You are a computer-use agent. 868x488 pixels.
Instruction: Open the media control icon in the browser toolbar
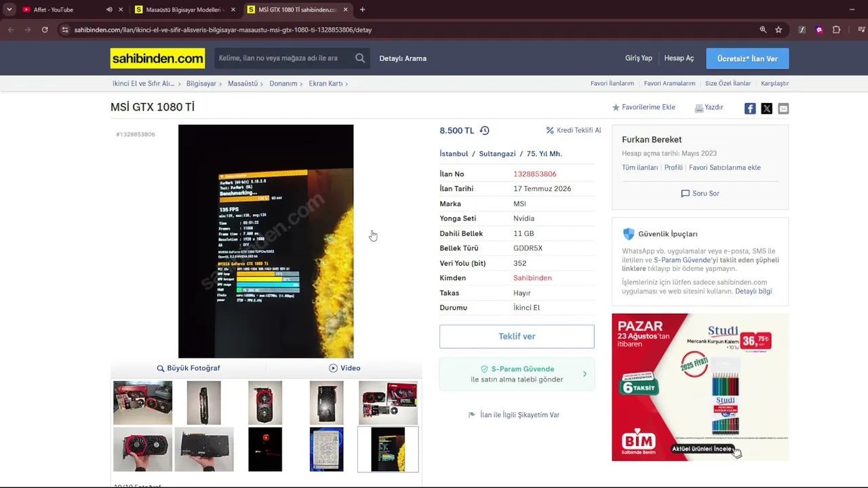[x=861, y=30]
